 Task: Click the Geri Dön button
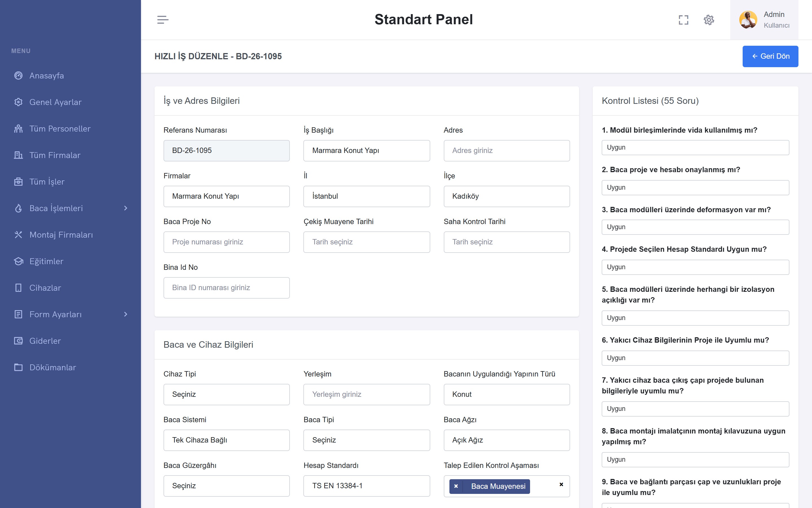[x=770, y=56]
